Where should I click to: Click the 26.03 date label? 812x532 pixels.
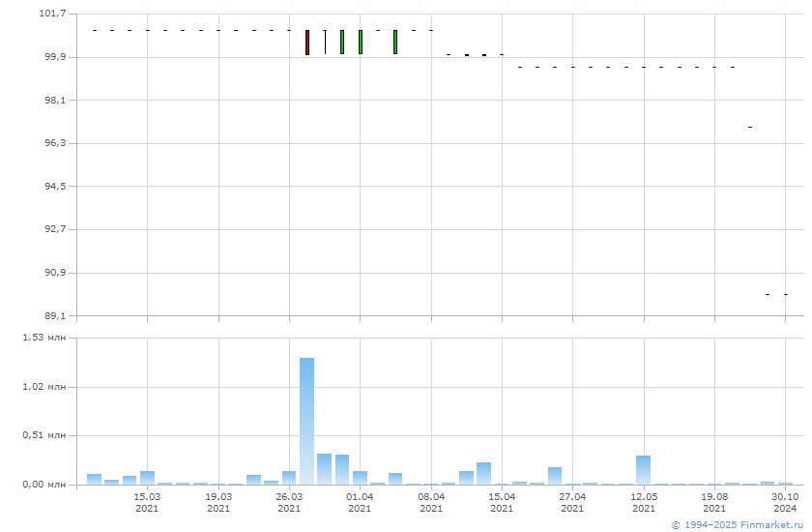(289, 497)
